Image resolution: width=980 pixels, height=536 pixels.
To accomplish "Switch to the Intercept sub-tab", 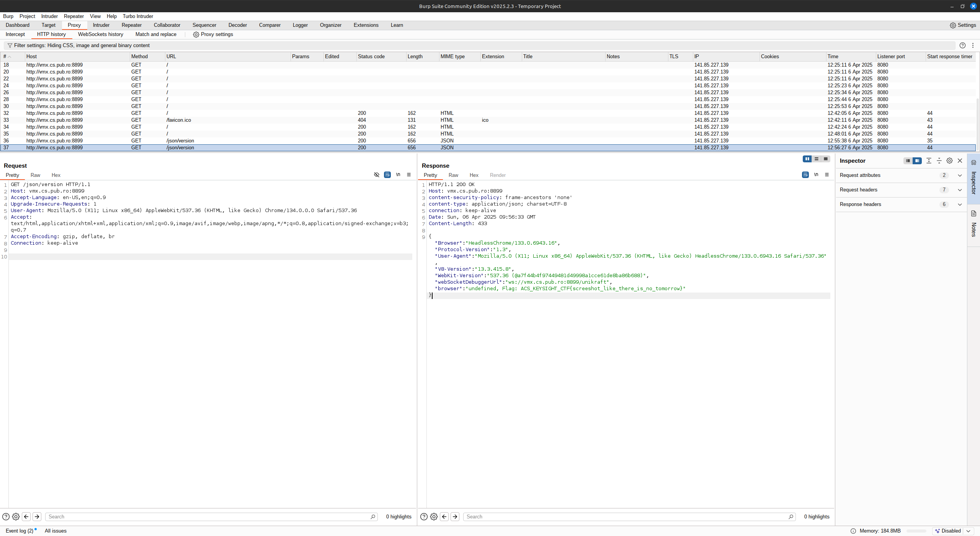I will pyautogui.click(x=15, y=34).
